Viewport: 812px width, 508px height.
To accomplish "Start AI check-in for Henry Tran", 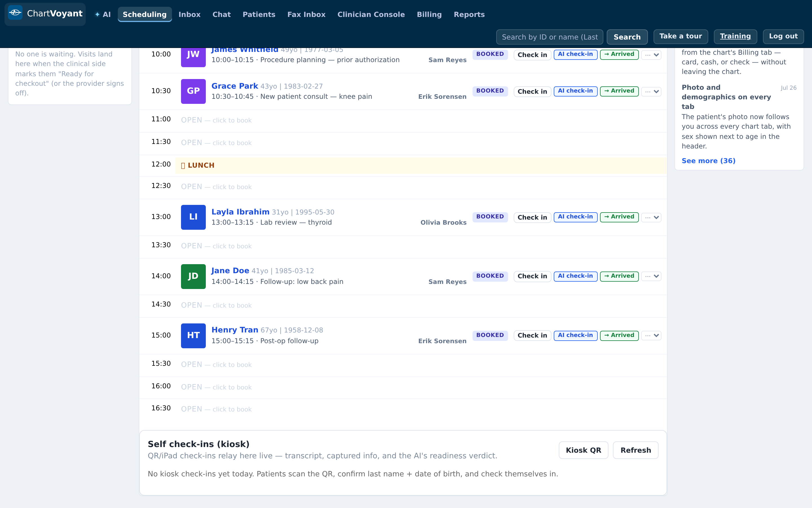I will [575, 335].
